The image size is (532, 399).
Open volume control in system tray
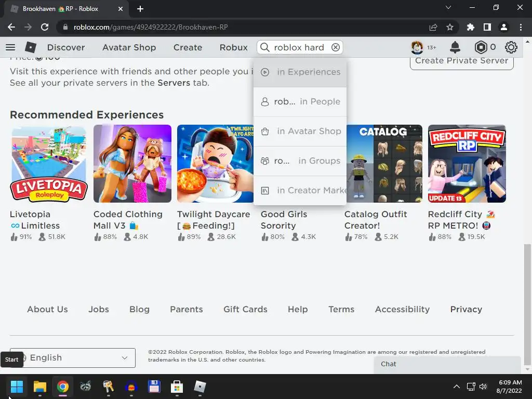tap(483, 387)
